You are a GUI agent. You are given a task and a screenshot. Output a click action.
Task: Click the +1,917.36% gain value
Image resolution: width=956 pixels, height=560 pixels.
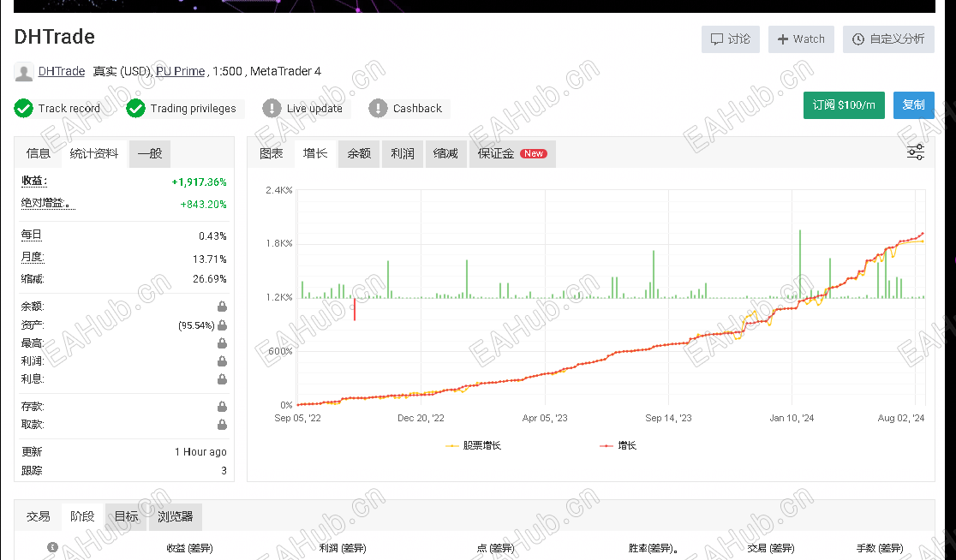(x=199, y=182)
